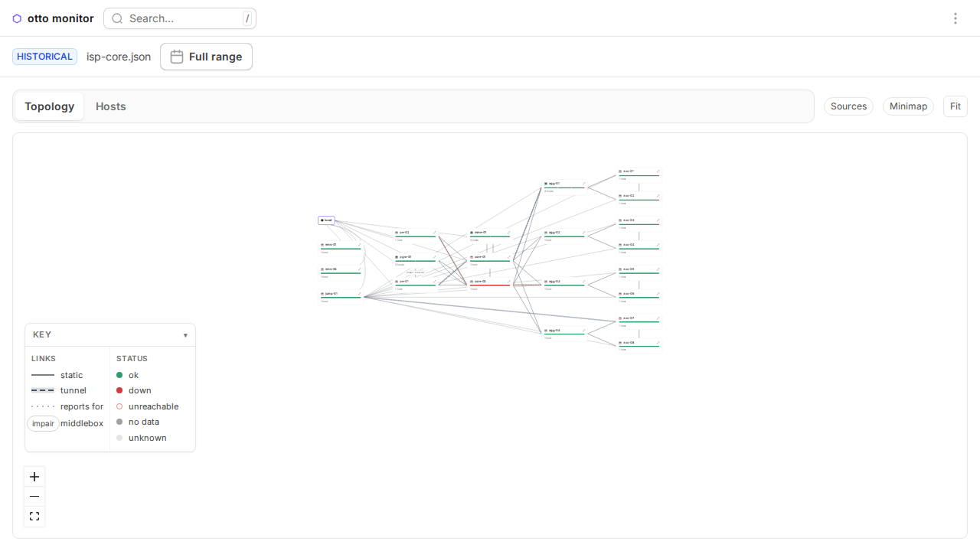
Task: Zoom out with the minus button
Action: coord(34,497)
